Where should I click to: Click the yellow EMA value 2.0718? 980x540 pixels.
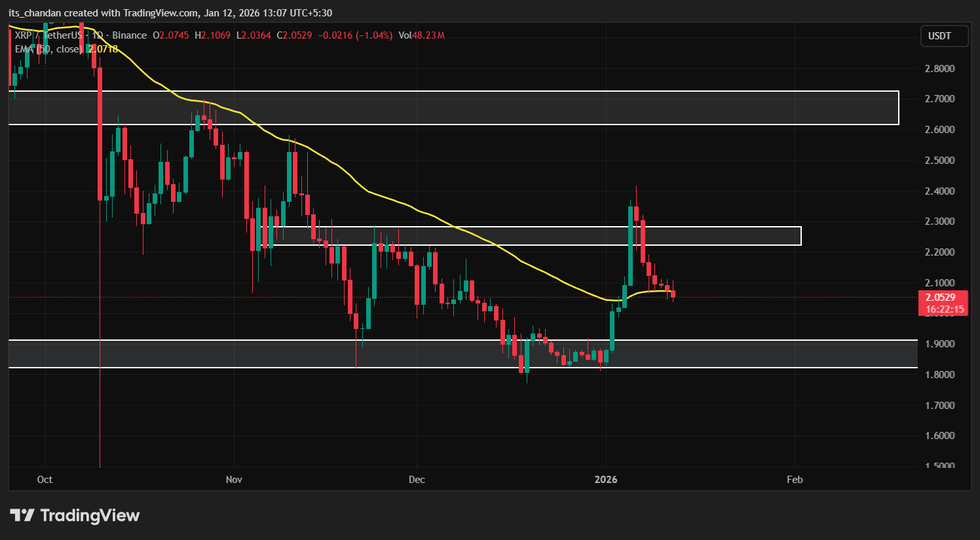[104, 49]
